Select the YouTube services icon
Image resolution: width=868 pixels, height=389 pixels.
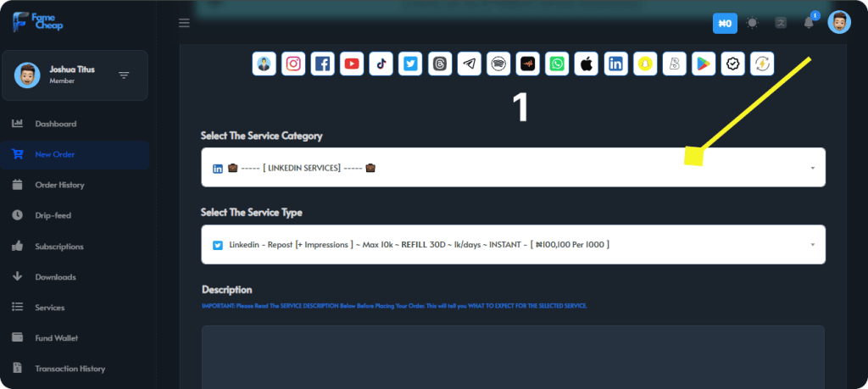[352, 64]
